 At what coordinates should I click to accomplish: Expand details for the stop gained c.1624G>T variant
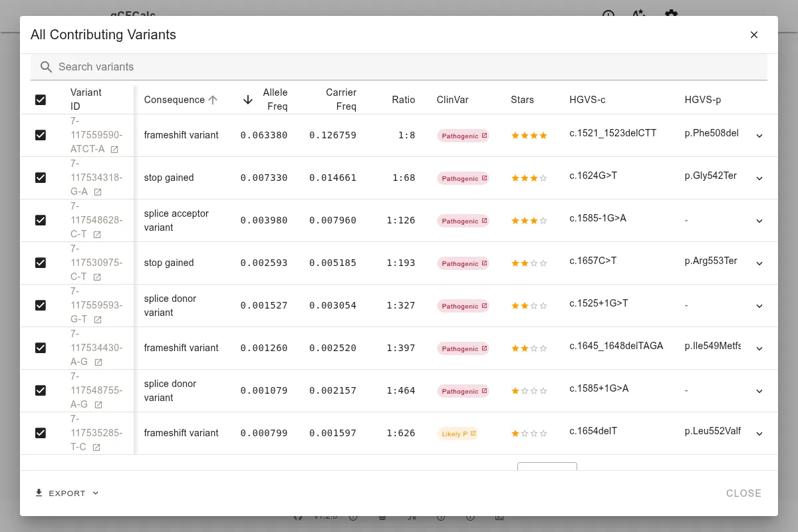[x=759, y=178]
